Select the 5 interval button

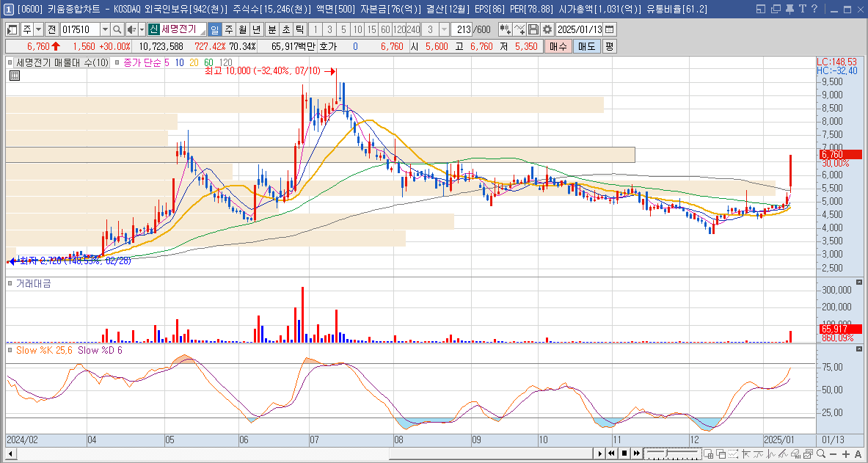pyautogui.click(x=344, y=29)
